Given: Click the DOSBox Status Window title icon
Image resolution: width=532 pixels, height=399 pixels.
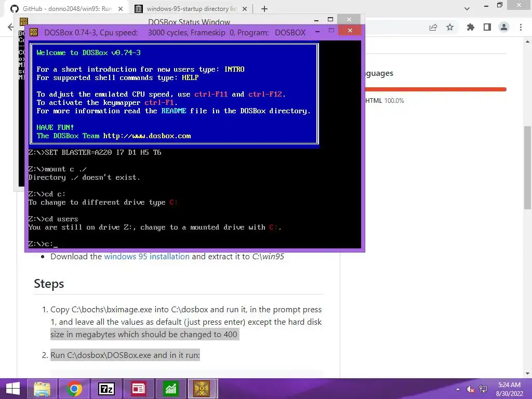Looking at the screenshot, I should point(24,22).
